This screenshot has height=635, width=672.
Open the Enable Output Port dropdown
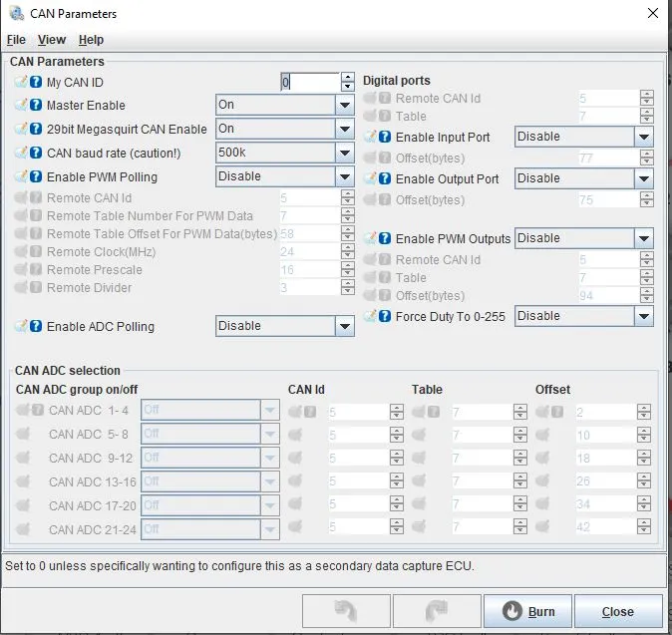(583, 178)
